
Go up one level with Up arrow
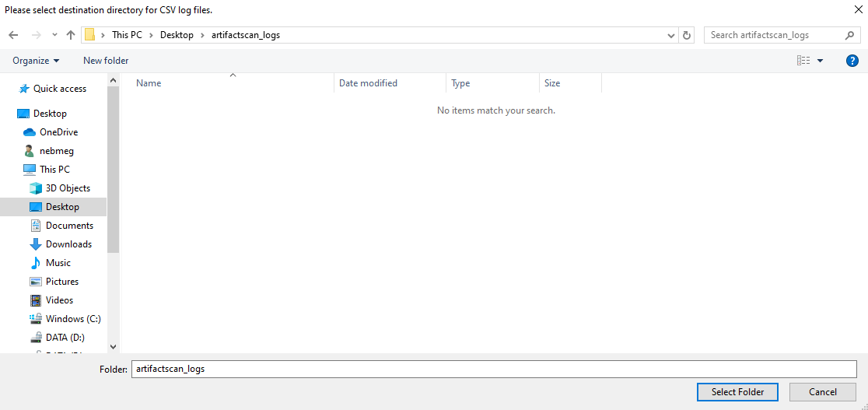pyautogui.click(x=70, y=35)
